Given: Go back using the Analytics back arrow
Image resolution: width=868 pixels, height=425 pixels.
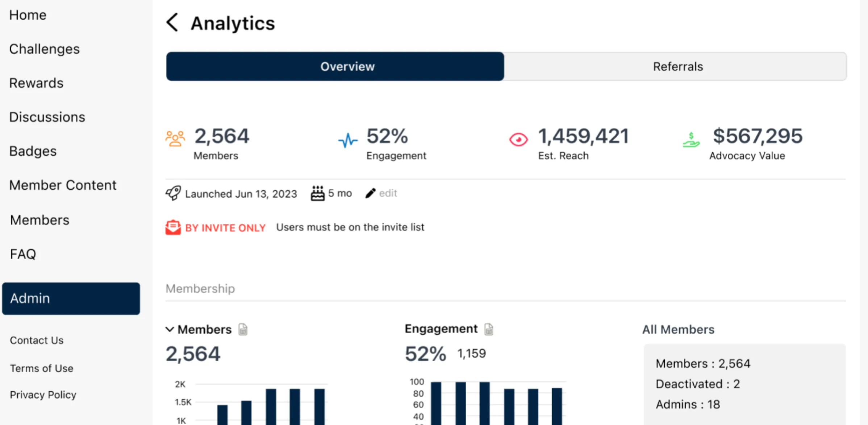Looking at the screenshot, I should 172,22.
